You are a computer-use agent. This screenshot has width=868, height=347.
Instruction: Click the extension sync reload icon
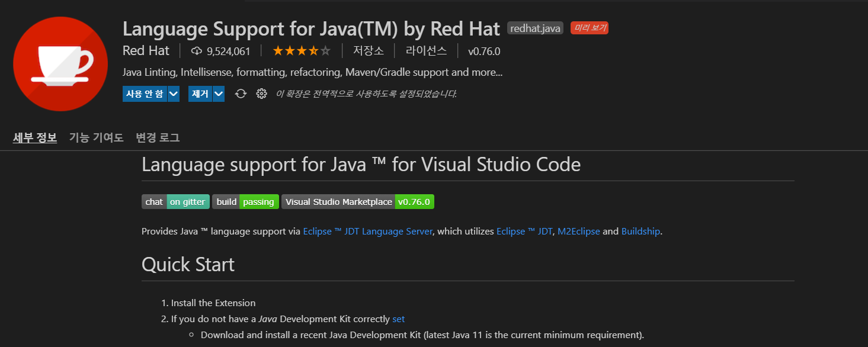241,94
